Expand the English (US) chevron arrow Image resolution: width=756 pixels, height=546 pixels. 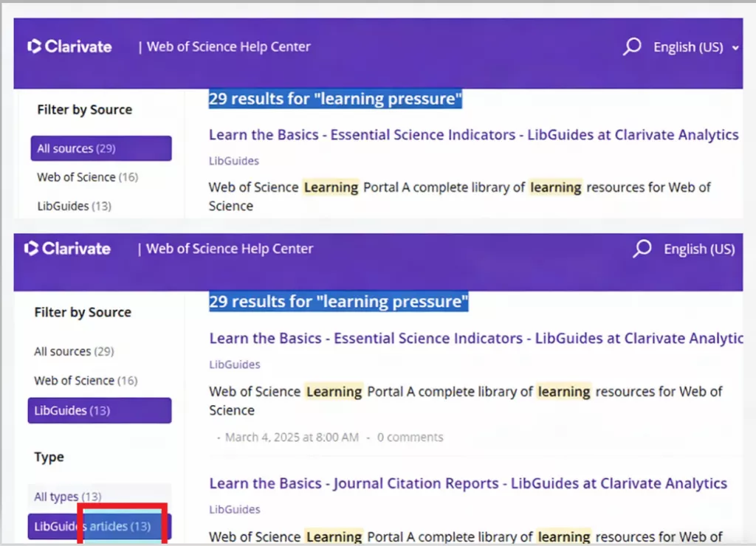[735, 48]
